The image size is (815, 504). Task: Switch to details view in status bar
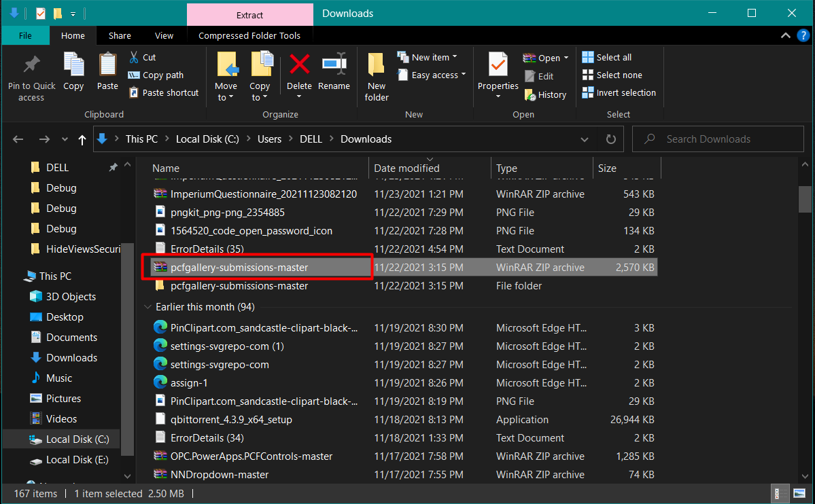coord(779,494)
